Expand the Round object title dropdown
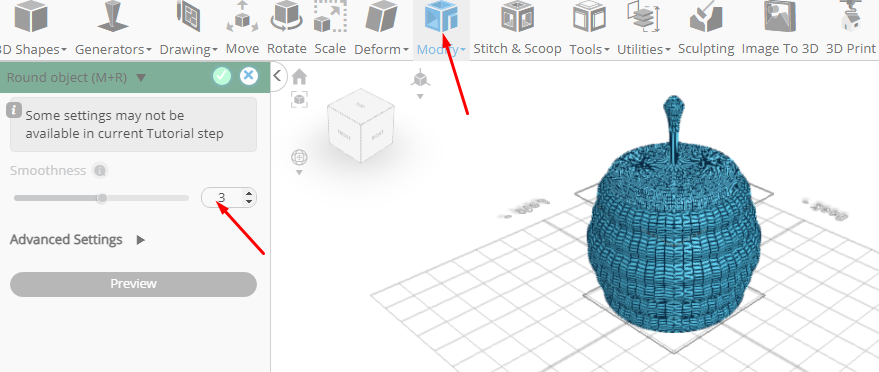The image size is (879, 372). pyautogui.click(x=141, y=77)
